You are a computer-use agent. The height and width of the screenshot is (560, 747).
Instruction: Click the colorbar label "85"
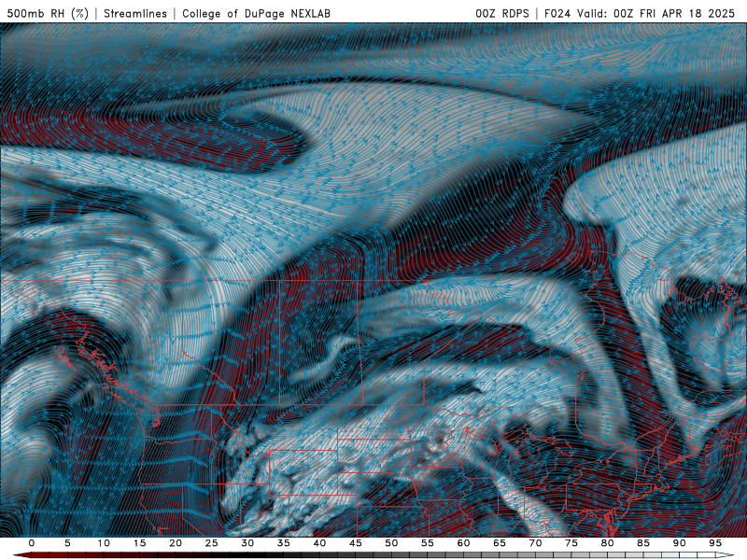(643, 543)
